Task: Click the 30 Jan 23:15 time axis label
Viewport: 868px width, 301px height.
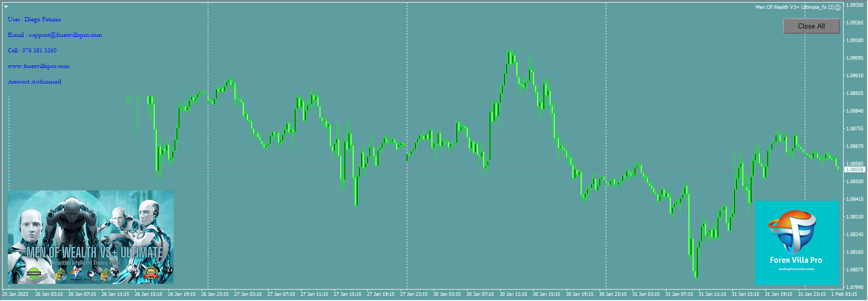Action: coord(613,294)
